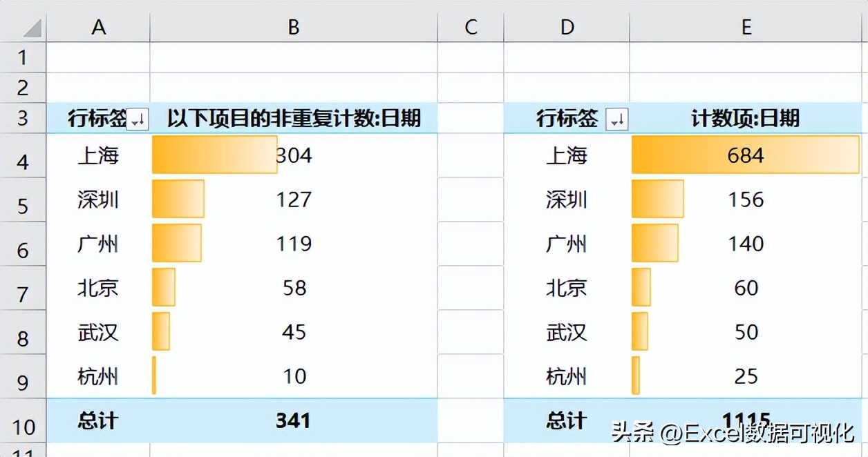Click the 总计 label in column D
The width and height of the screenshot is (868, 457).
pos(567,420)
